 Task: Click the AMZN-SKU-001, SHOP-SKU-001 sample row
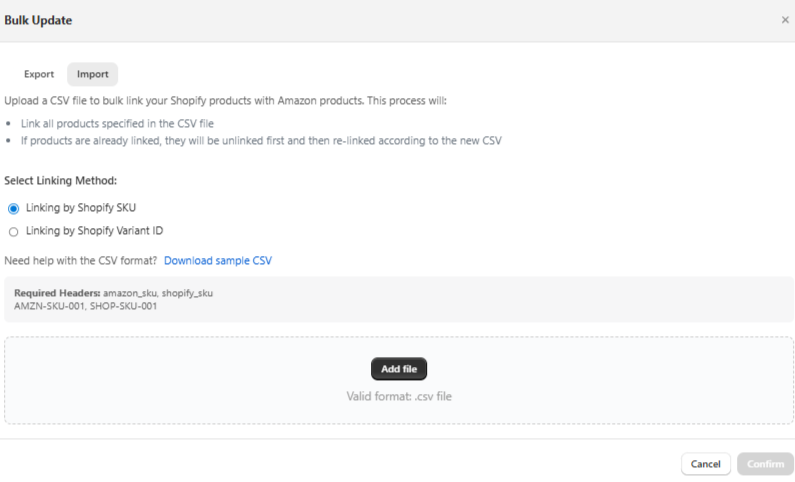pos(85,306)
